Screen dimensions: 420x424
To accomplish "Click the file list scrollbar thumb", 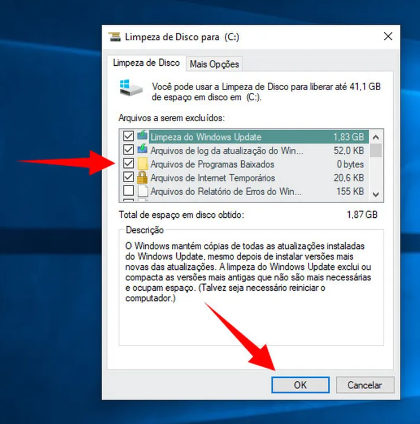I will 376,150.
